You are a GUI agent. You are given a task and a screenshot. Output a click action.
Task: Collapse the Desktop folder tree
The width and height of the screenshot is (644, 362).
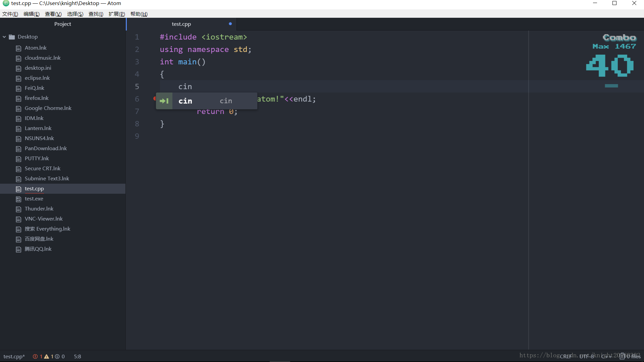pos(4,37)
